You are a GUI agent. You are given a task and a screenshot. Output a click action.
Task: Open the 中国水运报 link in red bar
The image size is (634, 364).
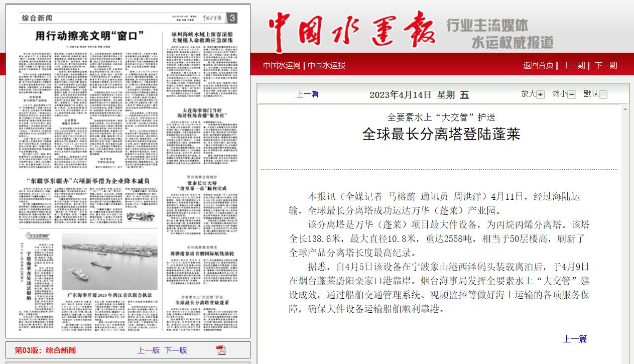tap(326, 65)
